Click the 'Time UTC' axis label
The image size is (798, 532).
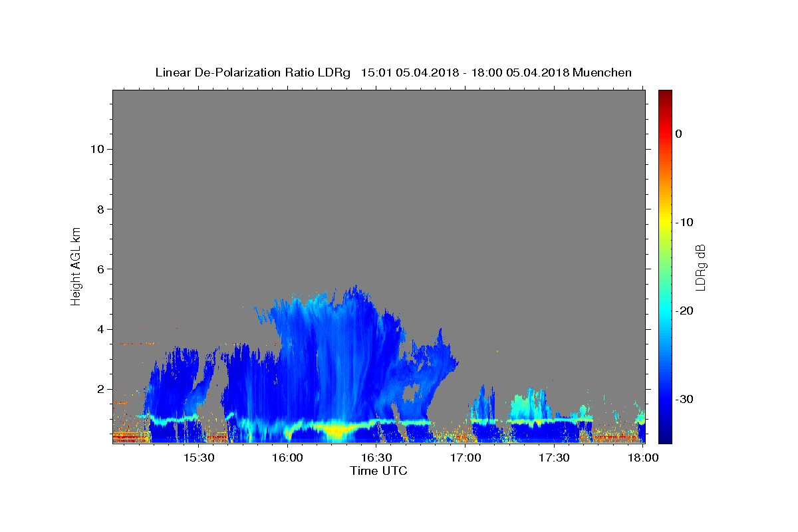(378, 471)
